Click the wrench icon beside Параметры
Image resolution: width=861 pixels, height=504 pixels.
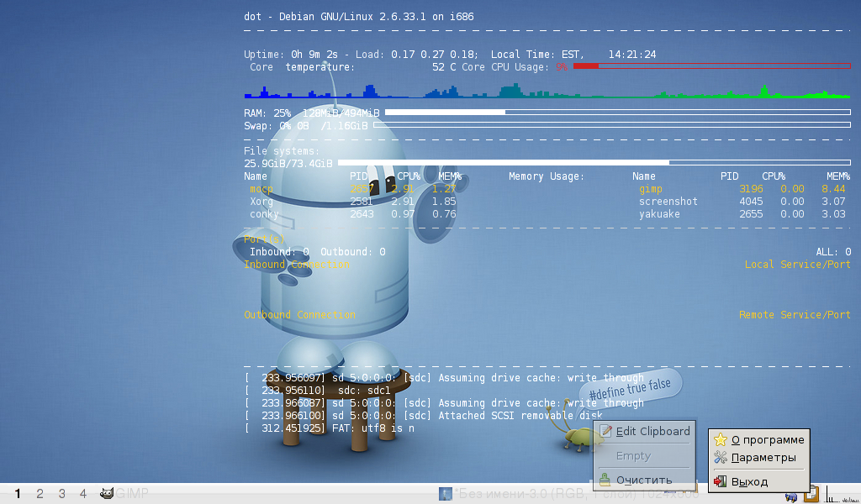tap(721, 458)
